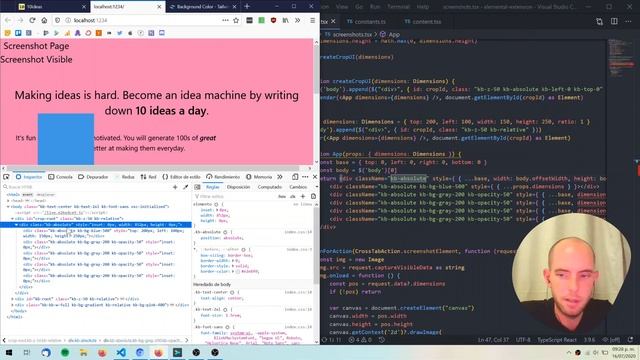
Task: Open the Inspector devtools tab
Action: coord(29,177)
